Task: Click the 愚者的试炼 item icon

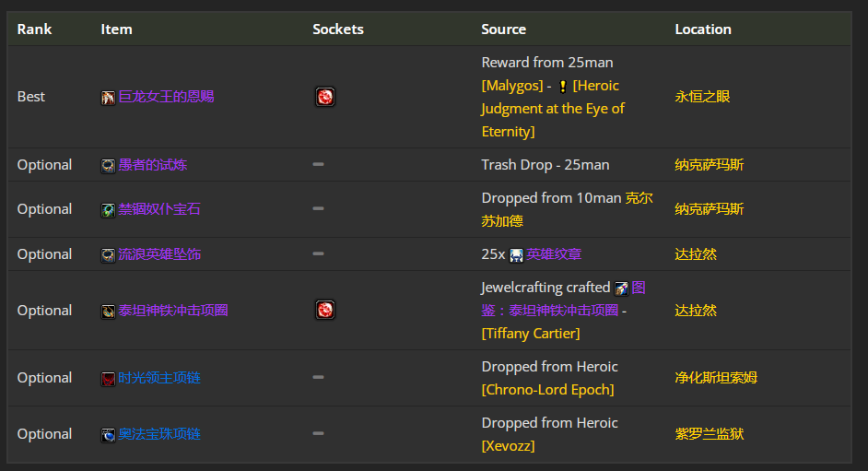Action: tap(108, 166)
